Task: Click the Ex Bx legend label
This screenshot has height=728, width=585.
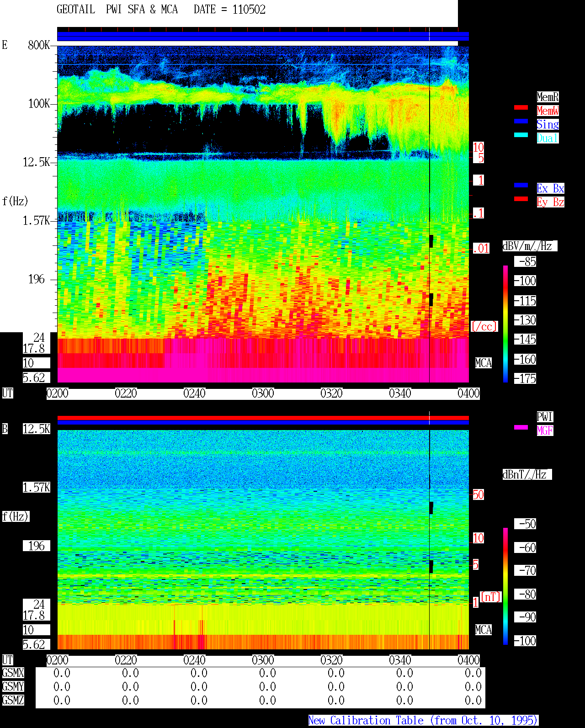Action: [x=550, y=188]
